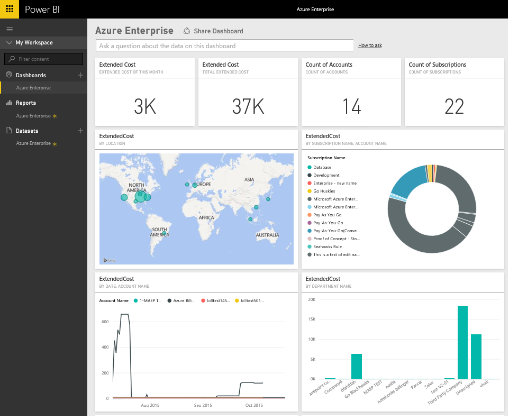The width and height of the screenshot is (509, 420).
Task: Click the Dashboards gauge icon
Action: coord(9,75)
